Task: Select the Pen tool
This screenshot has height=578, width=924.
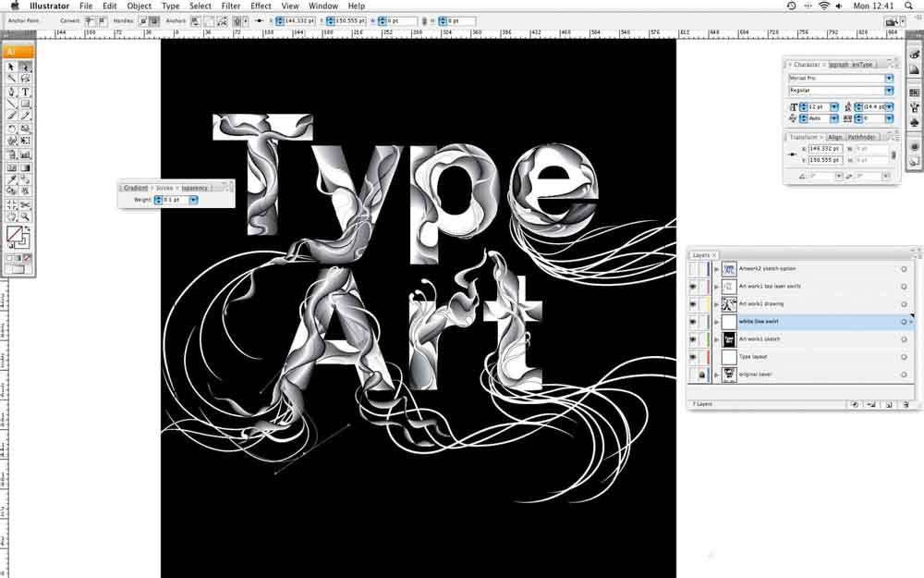Action: [x=11, y=92]
